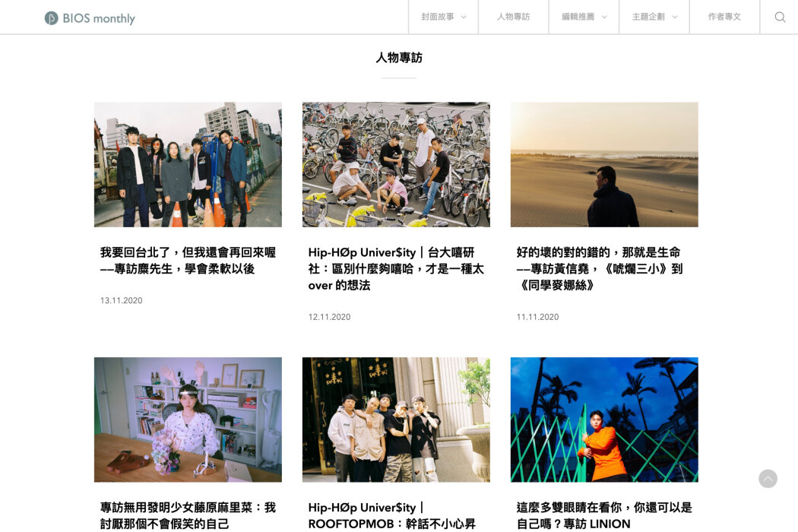
Task: Open the LINION interview article title
Action: [604, 515]
